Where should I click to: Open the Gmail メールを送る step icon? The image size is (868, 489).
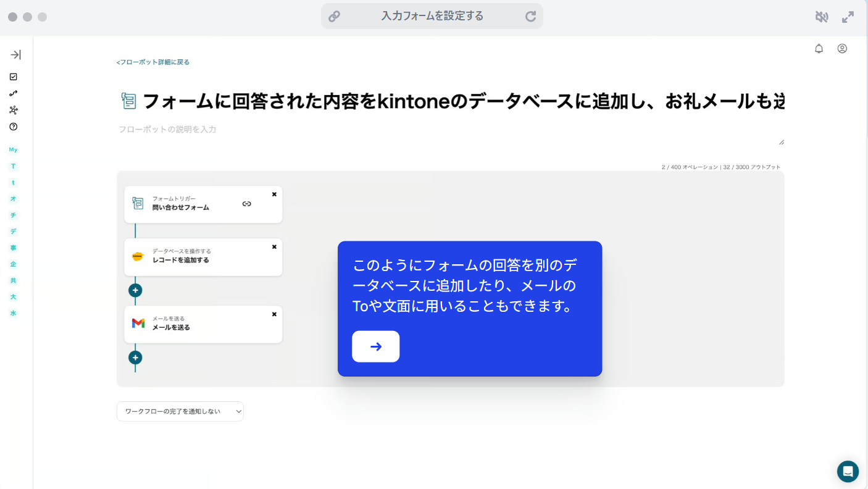pyautogui.click(x=138, y=322)
